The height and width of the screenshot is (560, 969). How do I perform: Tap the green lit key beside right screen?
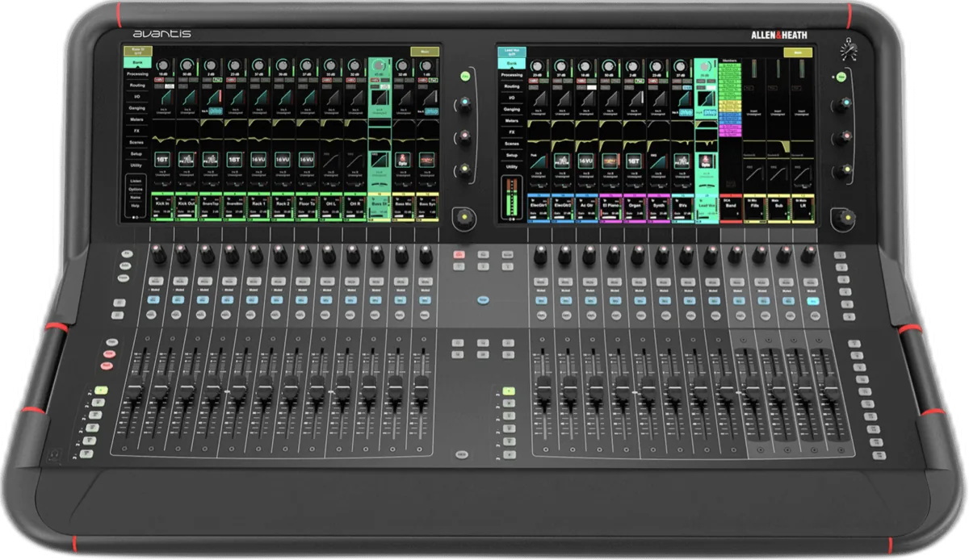pos(841,76)
